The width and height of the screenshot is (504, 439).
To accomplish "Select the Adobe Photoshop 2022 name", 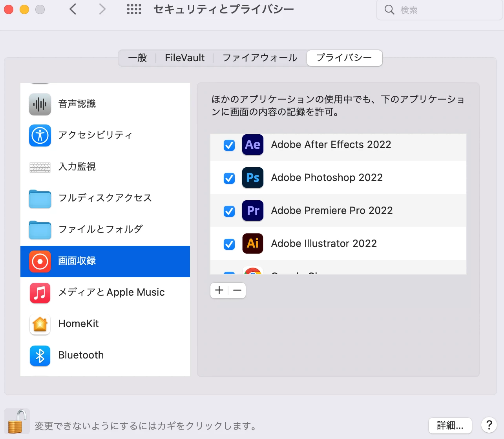I will coord(327,177).
